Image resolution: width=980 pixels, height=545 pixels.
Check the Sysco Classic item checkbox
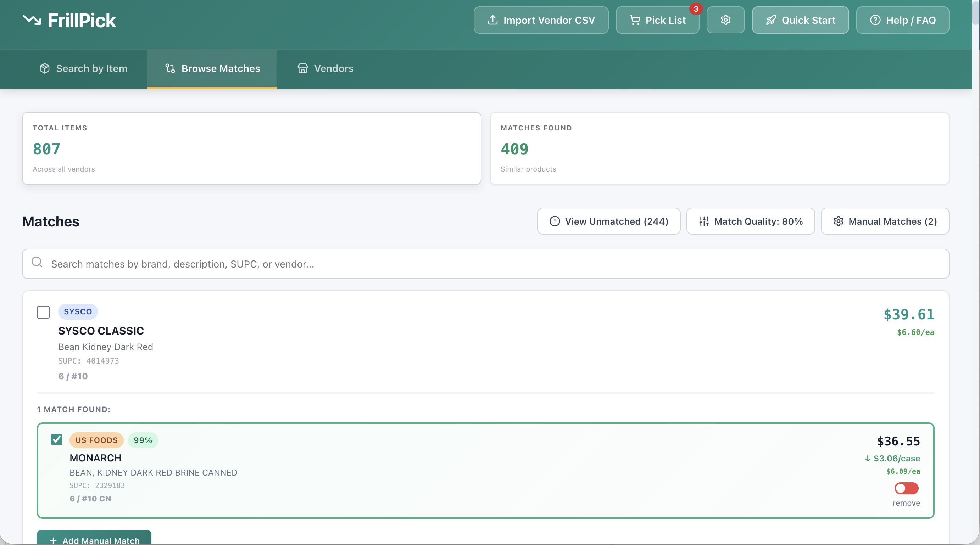point(43,312)
